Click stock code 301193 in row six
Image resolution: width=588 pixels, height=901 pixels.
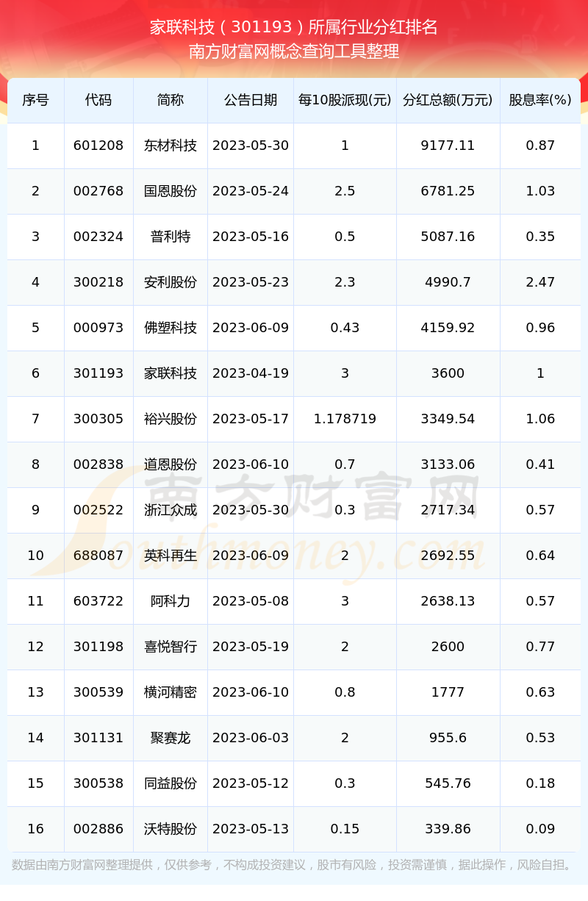[x=98, y=373]
